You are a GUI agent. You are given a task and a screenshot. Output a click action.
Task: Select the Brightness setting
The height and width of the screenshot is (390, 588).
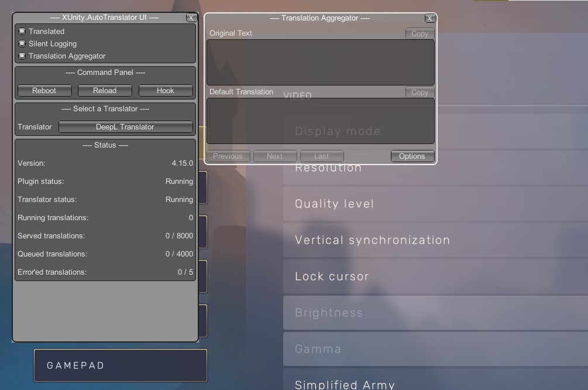coord(435,313)
